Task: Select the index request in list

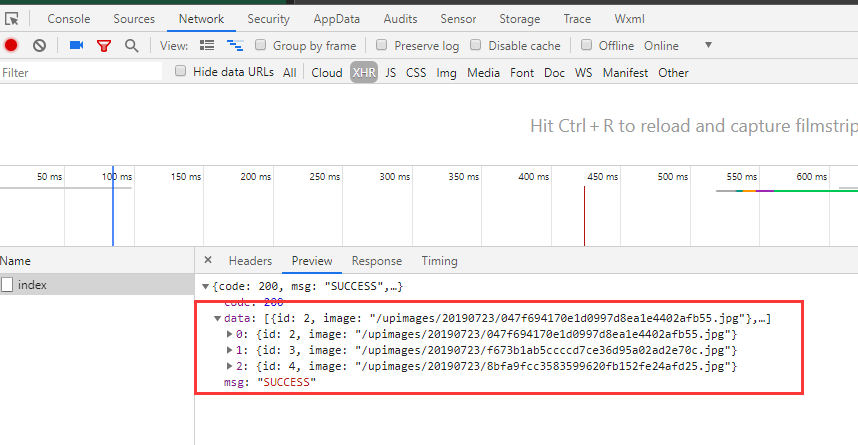Action: (33, 285)
